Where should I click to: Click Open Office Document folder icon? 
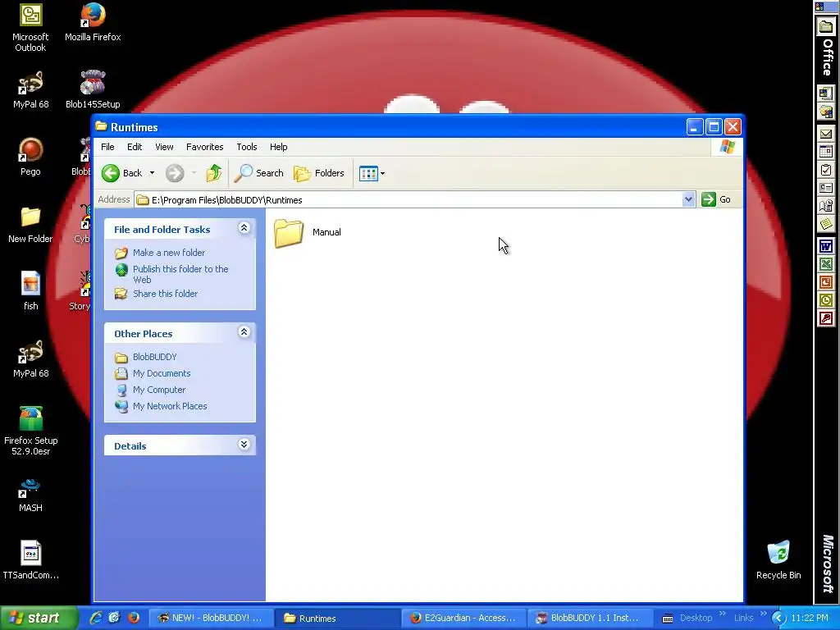[x=825, y=112]
